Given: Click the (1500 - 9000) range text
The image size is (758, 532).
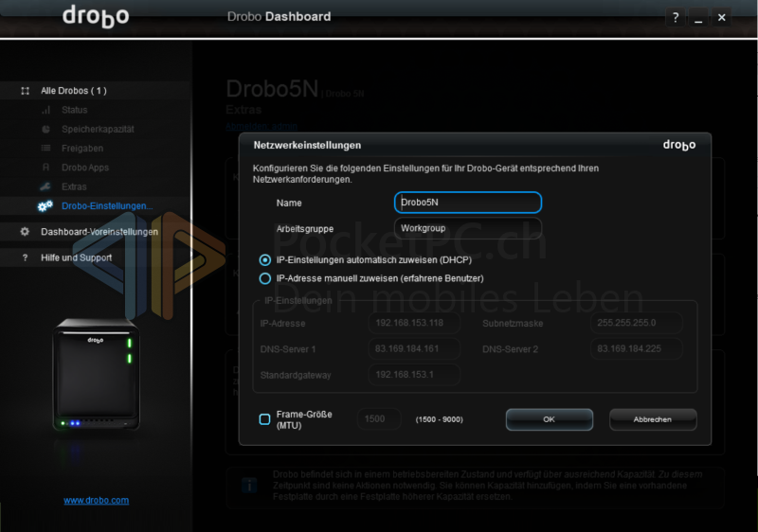Looking at the screenshot, I should pos(439,419).
